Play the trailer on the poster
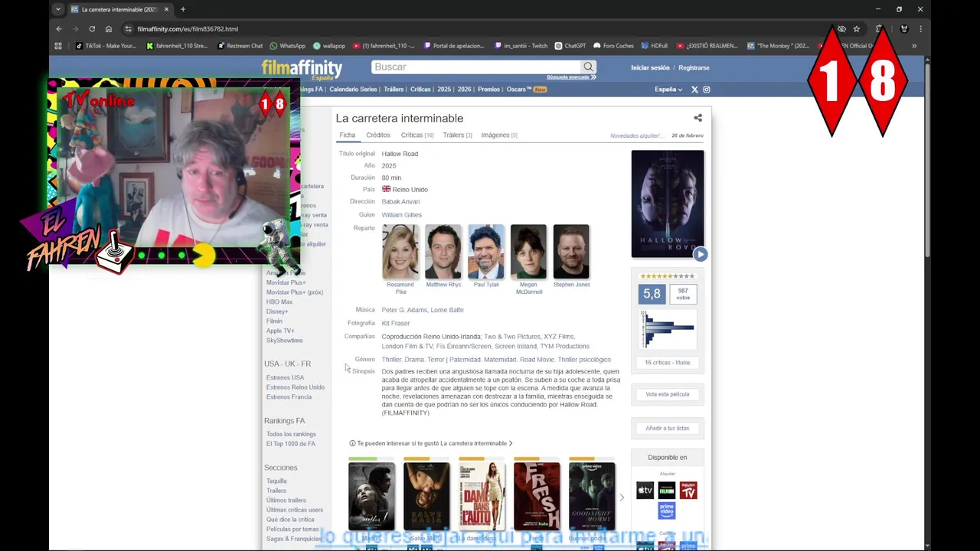Screen dimensions: 980x551 [701, 254]
